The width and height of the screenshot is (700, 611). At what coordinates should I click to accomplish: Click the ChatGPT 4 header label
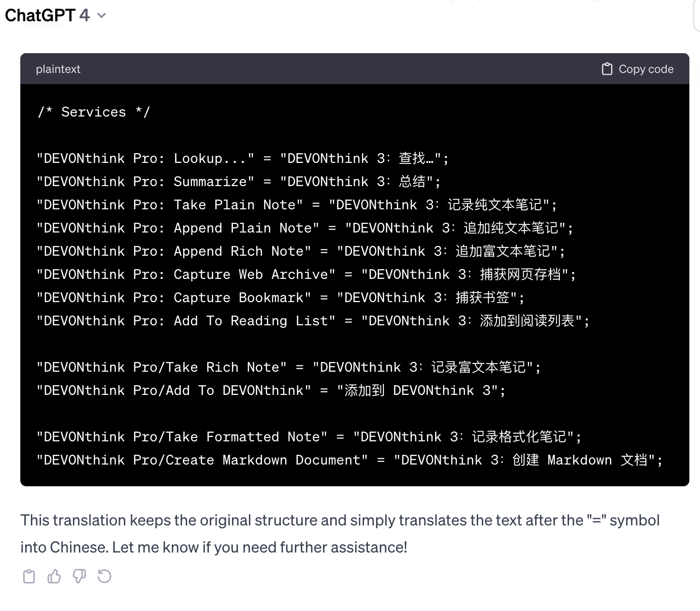(48, 15)
